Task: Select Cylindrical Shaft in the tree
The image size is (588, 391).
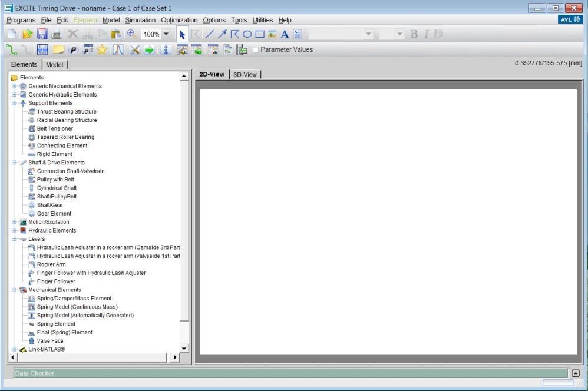Action: [57, 188]
